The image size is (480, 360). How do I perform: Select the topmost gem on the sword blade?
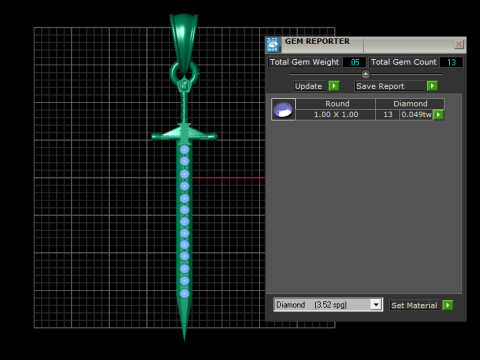184,150
